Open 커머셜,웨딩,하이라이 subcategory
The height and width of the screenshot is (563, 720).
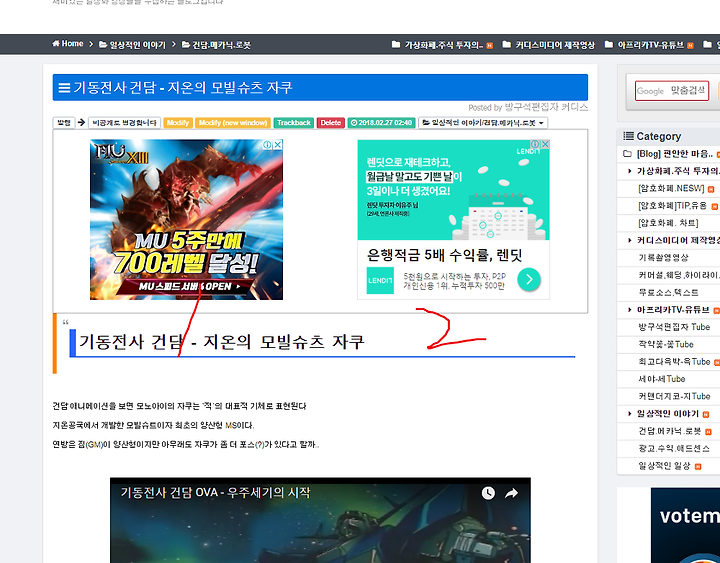click(679, 275)
